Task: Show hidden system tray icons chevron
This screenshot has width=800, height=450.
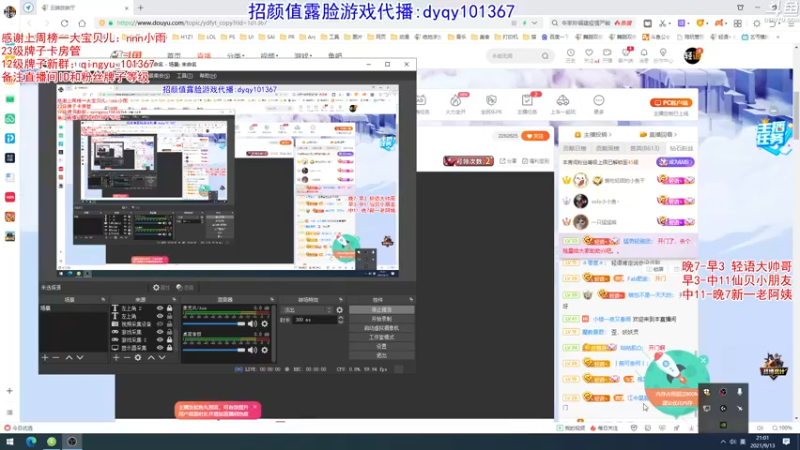Action: tap(723, 442)
